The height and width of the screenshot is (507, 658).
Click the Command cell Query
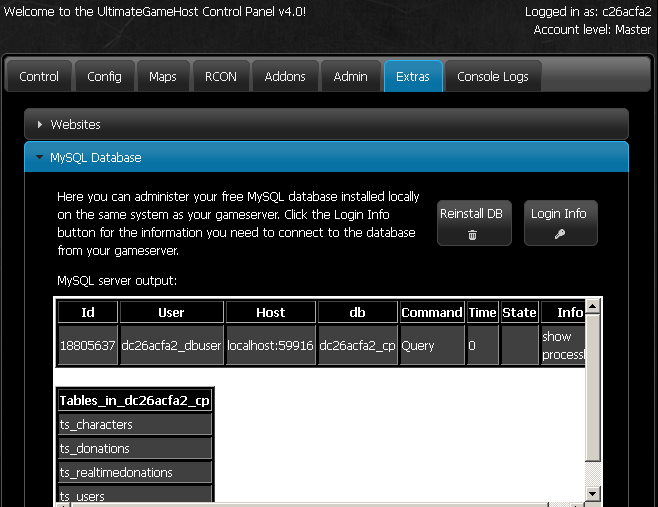click(432, 345)
